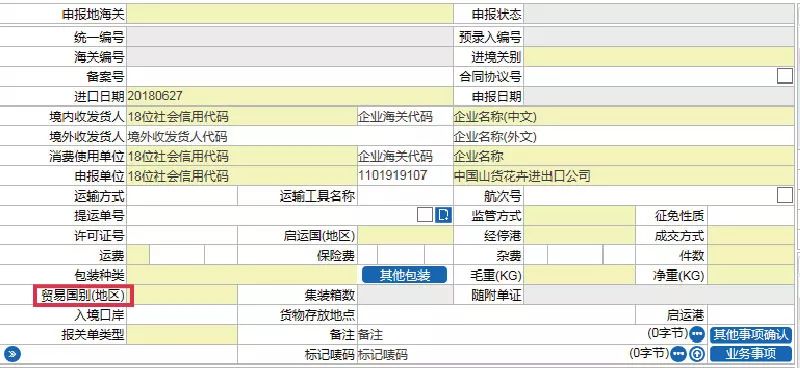Focus the 进境关别 input field
The image size is (800, 368).
[x=659, y=57]
